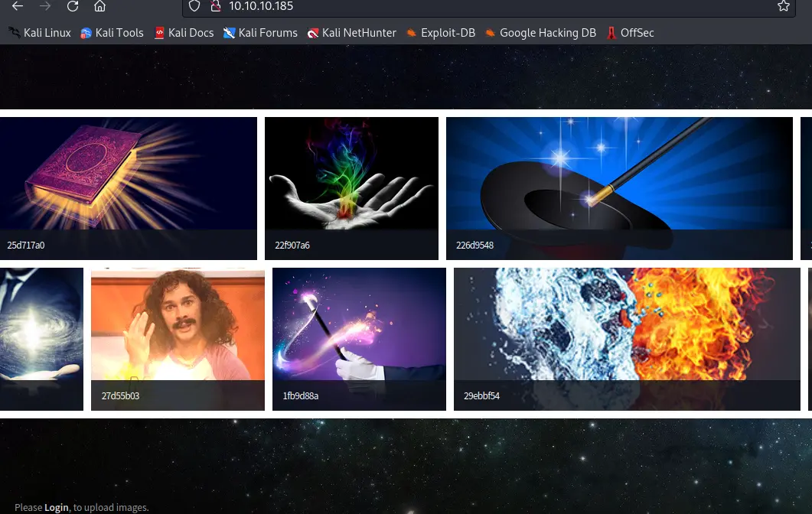Click the Exploit-DB bookmark orange icon
Screen dimensions: 812x514
(x=411, y=33)
